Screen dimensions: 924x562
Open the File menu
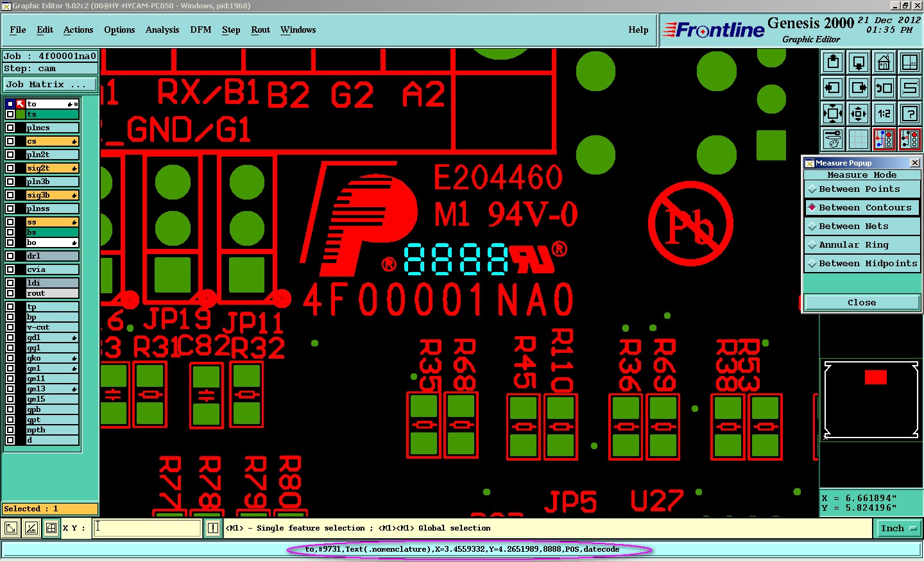18,30
